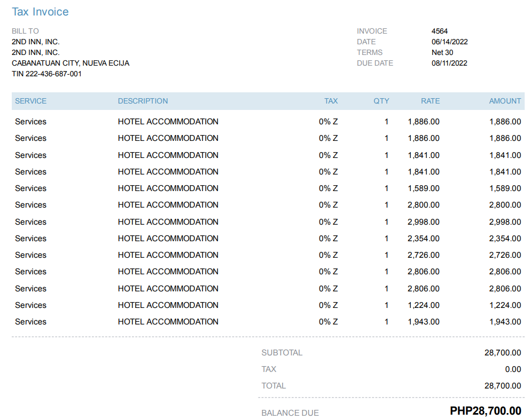Click the DUE DATE label
Viewport: 530px width, 420px height.
click(x=375, y=63)
